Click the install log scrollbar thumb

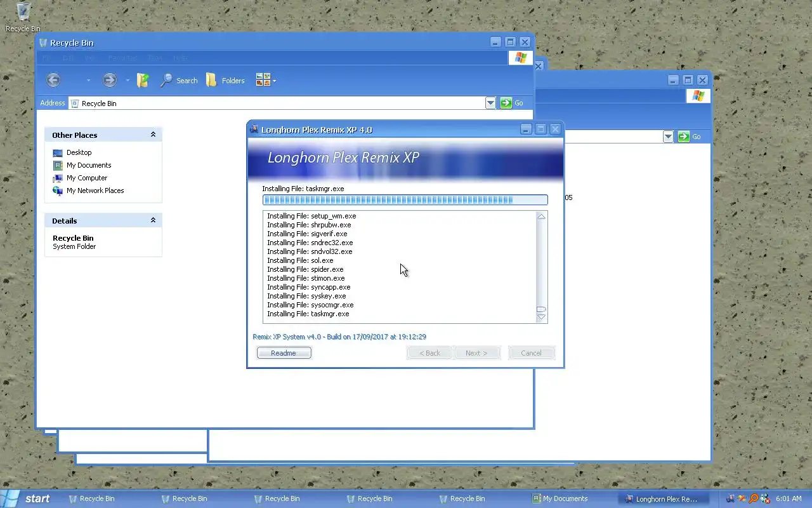pyautogui.click(x=541, y=309)
